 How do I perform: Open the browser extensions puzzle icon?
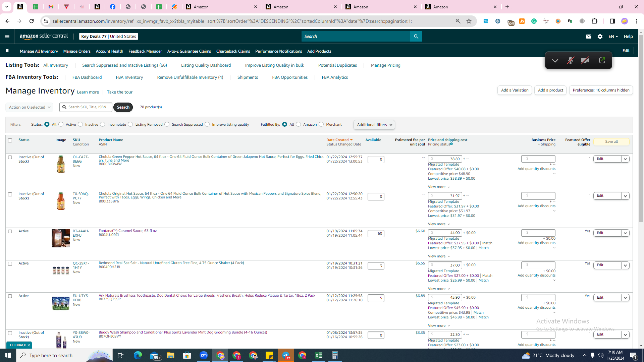(595, 21)
